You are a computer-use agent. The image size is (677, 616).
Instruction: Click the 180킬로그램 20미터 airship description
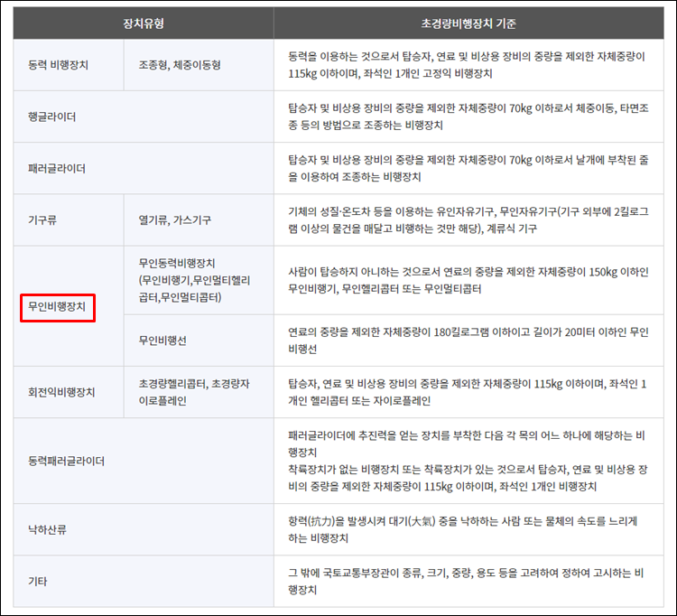[x=468, y=341]
